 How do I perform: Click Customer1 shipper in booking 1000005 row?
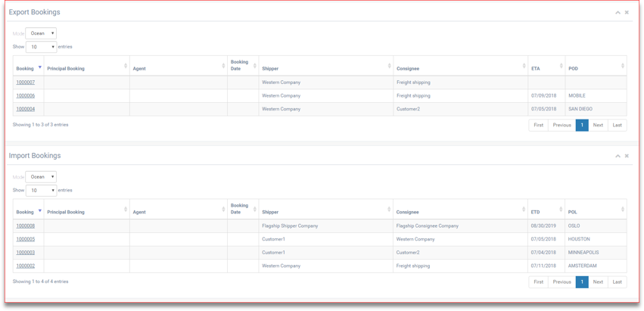coord(326,239)
